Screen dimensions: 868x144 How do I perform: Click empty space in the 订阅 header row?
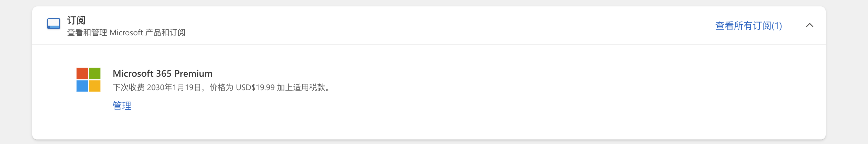[438, 25]
